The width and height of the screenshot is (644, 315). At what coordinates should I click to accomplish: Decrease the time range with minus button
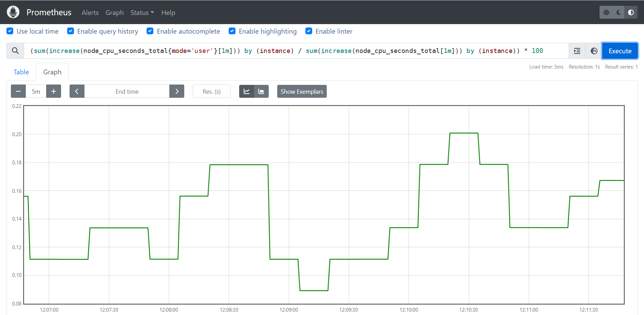pyautogui.click(x=18, y=91)
